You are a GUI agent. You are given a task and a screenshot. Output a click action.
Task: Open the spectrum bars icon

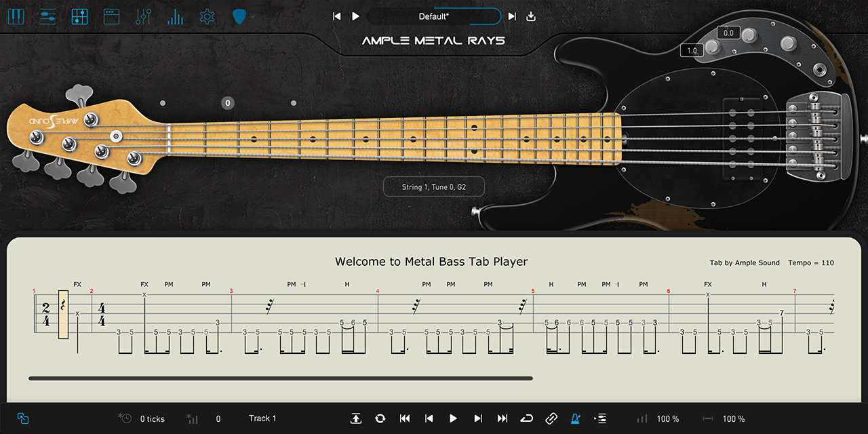pos(175,16)
